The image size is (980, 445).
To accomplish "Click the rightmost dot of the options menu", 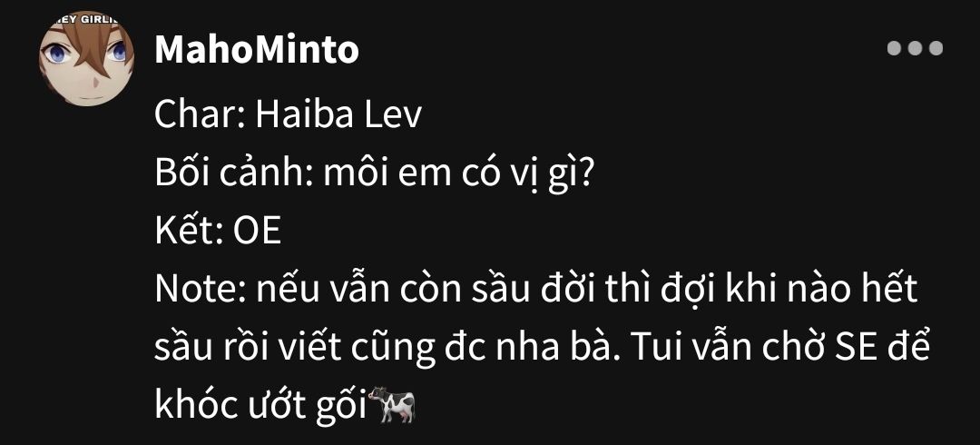I will [936, 49].
